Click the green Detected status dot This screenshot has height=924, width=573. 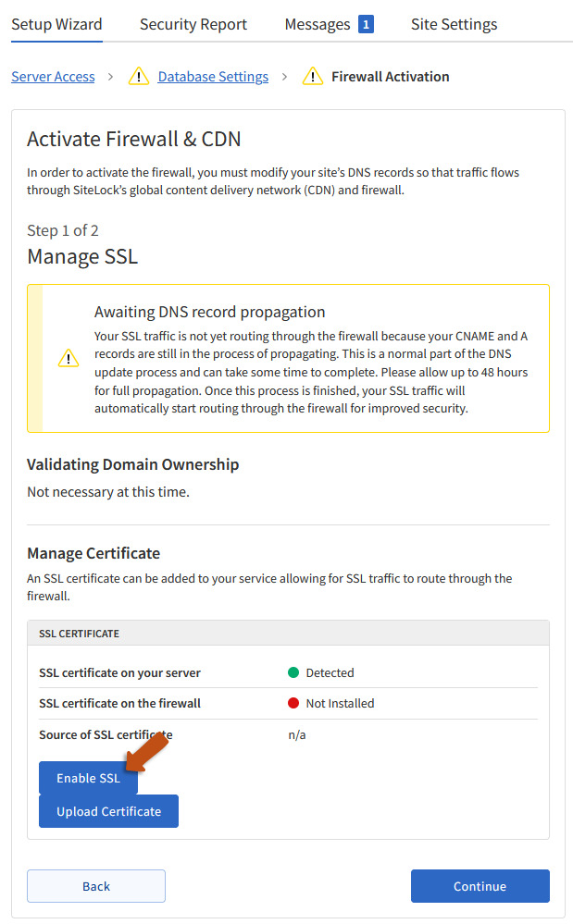coord(293,672)
